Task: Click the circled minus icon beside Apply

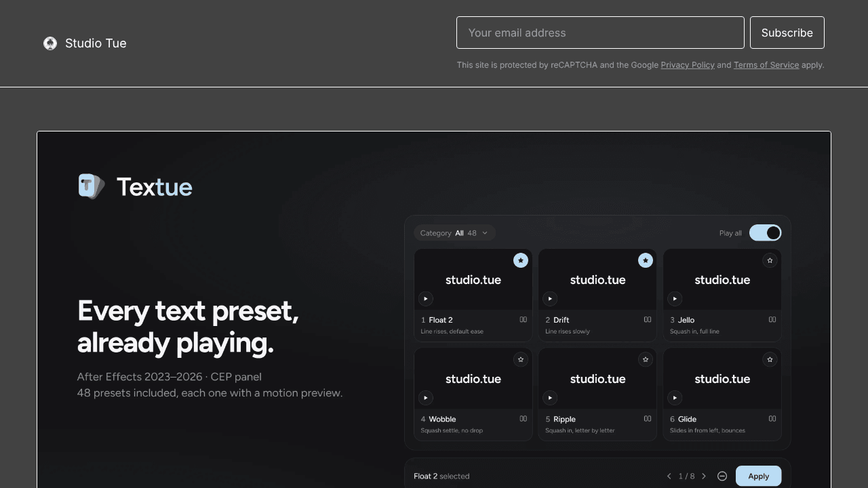Action: [x=722, y=476]
